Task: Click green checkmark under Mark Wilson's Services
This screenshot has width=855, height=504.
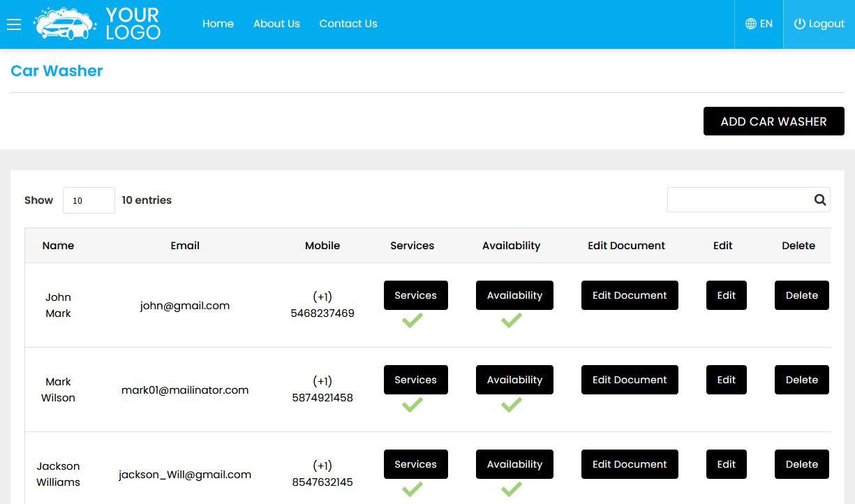Action: [412, 405]
